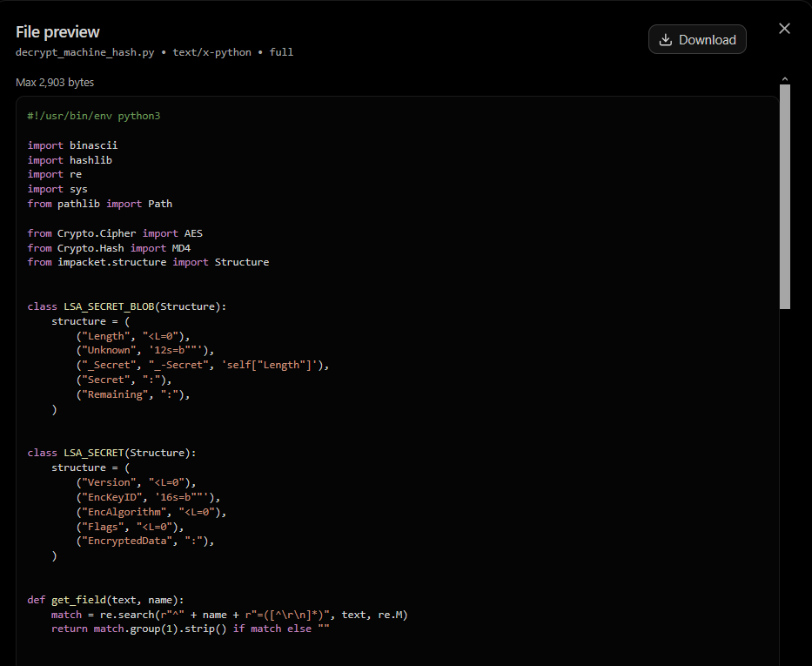Click the Crypto.Cipher import AES line
The width and height of the screenshot is (812, 666).
coord(115,233)
